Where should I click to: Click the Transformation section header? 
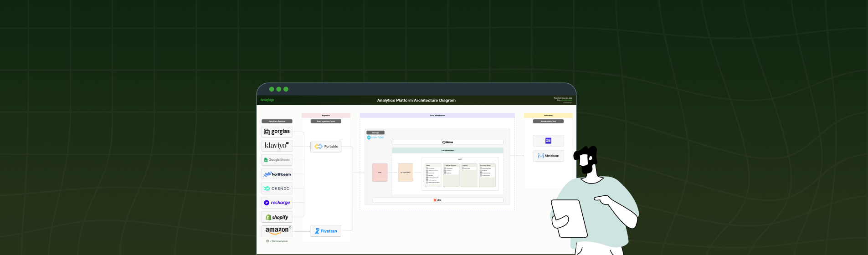[447, 150]
